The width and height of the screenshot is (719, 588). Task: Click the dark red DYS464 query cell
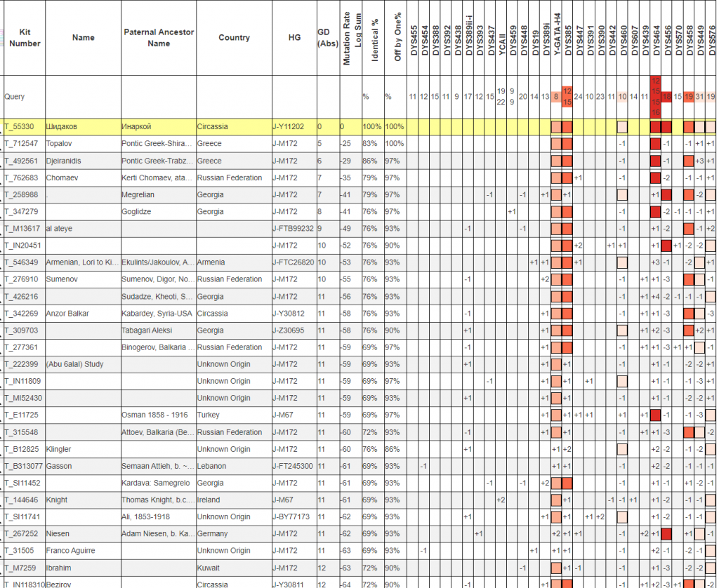point(655,96)
